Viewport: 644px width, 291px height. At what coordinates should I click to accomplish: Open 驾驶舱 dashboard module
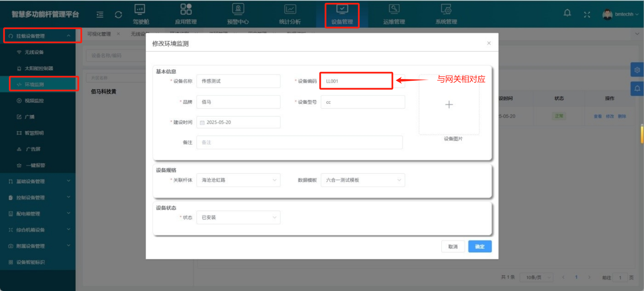pyautogui.click(x=140, y=14)
